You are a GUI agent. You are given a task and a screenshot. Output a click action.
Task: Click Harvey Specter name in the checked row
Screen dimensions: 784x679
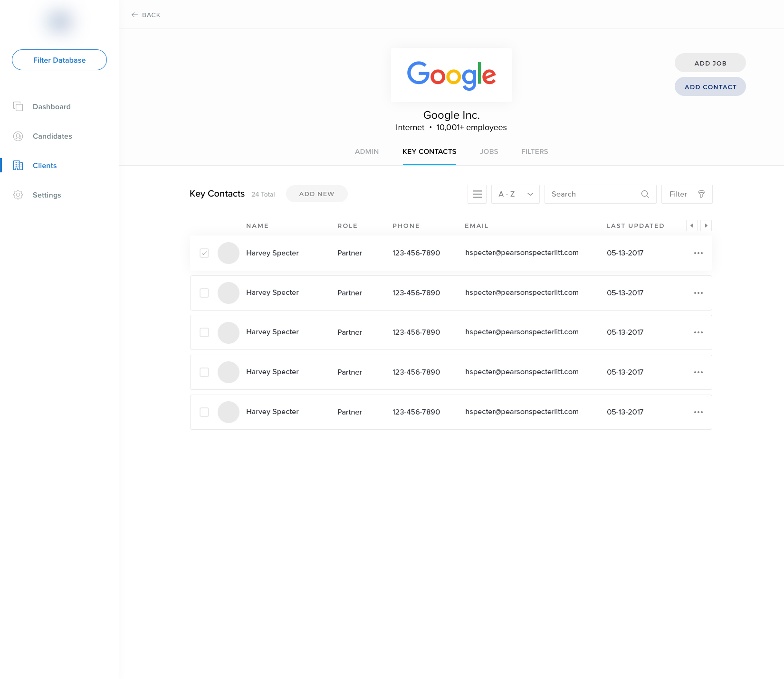(272, 253)
